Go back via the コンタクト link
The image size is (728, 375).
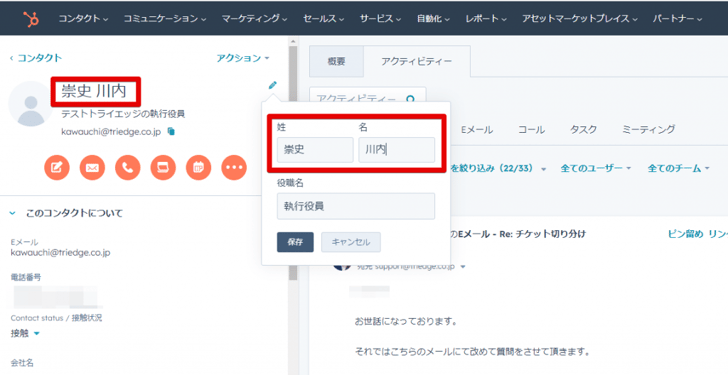click(x=36, y=58)
